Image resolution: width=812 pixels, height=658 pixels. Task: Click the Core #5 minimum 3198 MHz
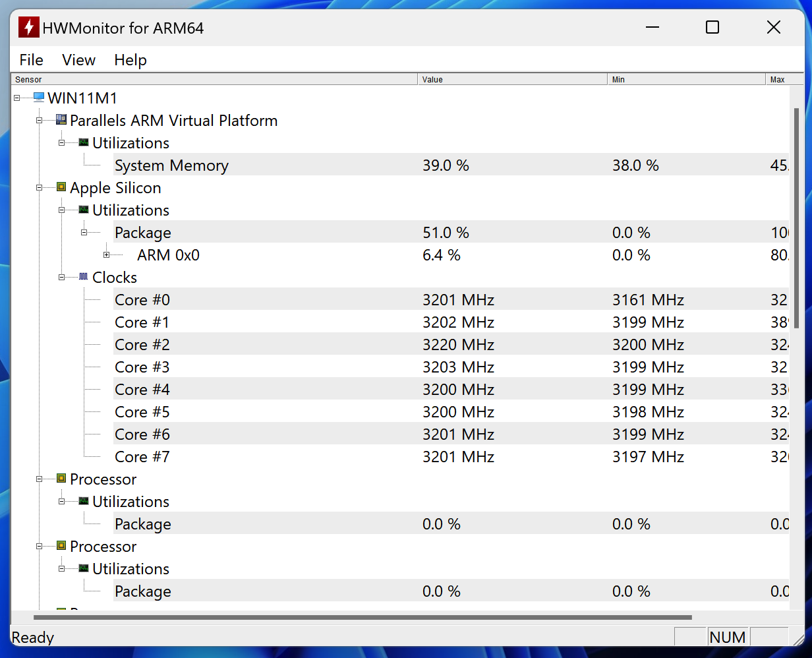coord(648,412)
